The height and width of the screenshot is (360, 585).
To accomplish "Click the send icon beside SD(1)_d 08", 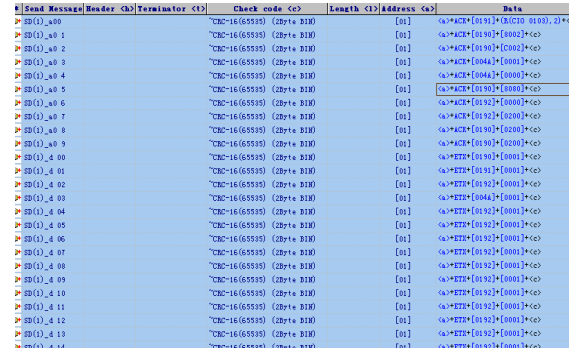I will (x=18, y=266).
